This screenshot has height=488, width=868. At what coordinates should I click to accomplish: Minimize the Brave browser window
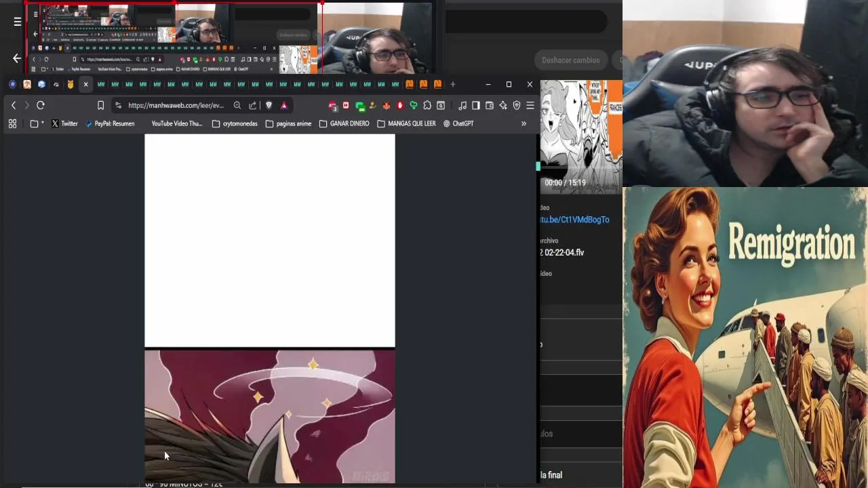coord(488,84)
